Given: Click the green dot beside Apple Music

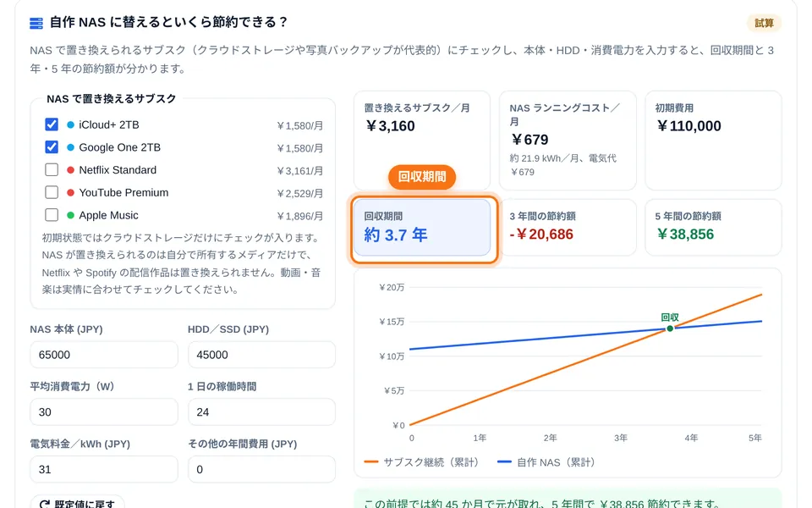Looking at the screenshot, I should point(70,215).
